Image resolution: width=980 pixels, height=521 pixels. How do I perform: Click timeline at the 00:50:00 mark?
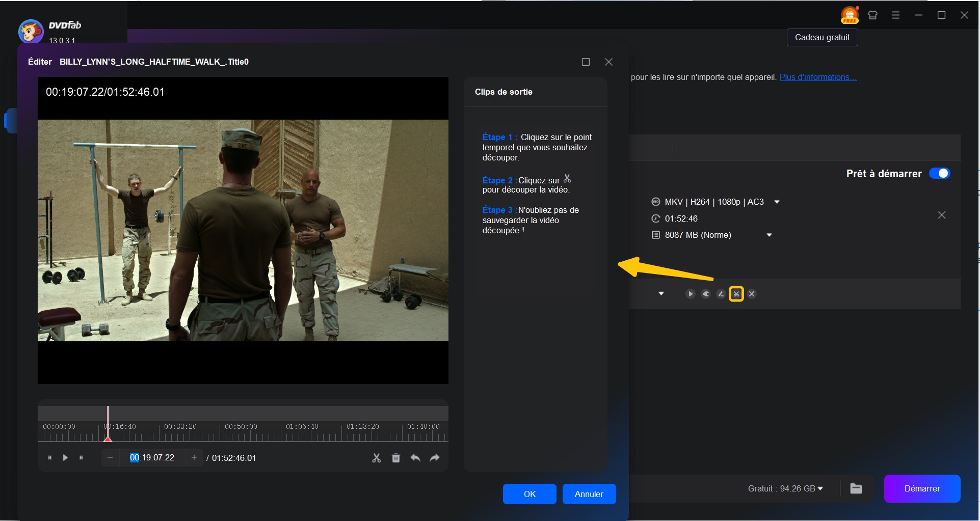click(x=241, y=427)
